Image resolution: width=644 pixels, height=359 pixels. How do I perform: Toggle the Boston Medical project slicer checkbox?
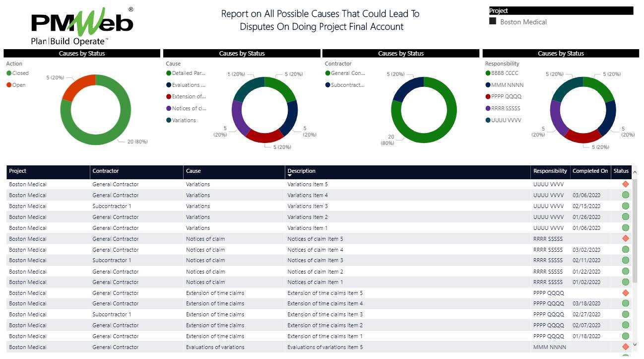493,21
